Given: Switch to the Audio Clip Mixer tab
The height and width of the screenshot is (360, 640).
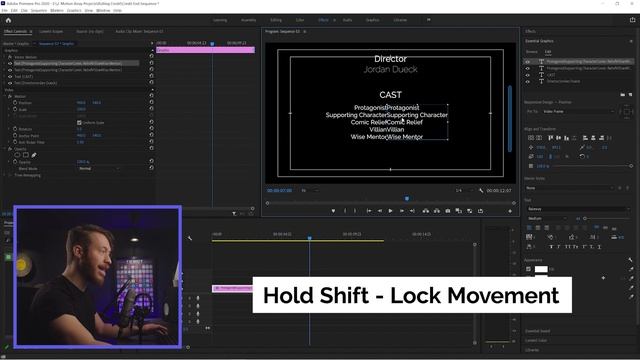Looking at the screenshot, I should click(139, 31).
